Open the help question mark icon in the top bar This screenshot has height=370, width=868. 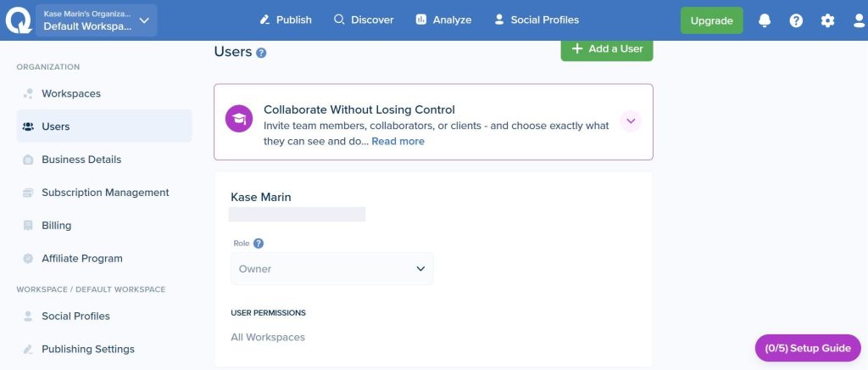pyautogui.click(x=796, y=20)
